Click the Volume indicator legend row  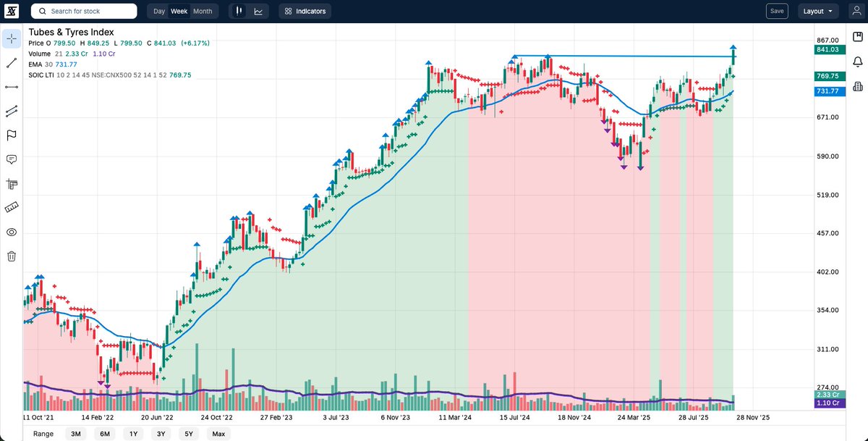pos(72,54)
